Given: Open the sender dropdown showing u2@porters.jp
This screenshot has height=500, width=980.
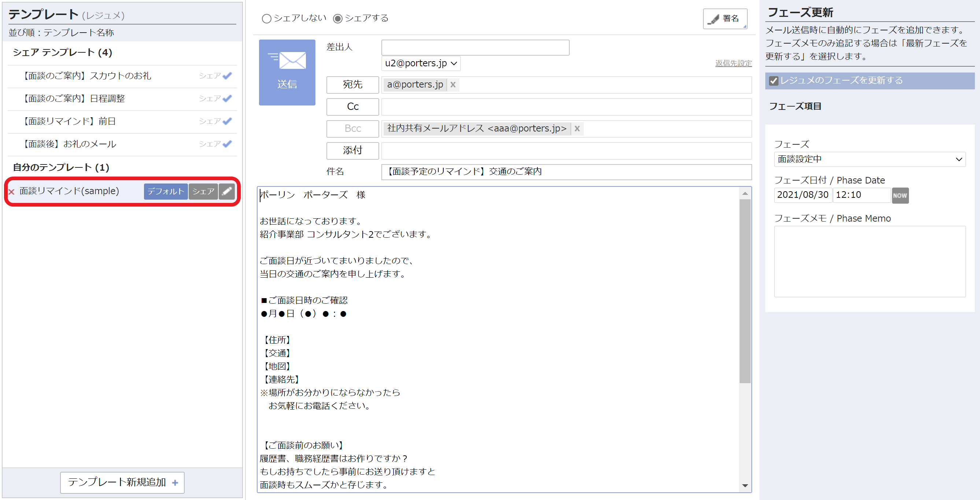Looking at the screenshot, I should click(420, 63).
